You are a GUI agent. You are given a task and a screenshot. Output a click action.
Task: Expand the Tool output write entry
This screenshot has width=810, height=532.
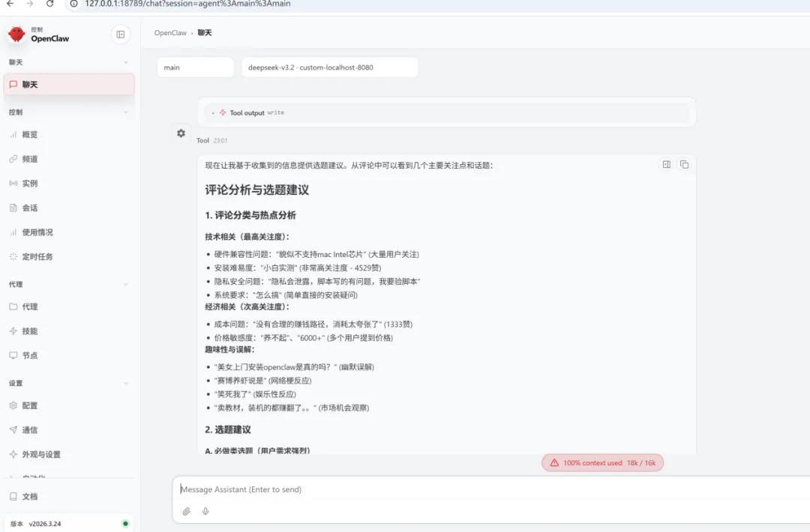coord(447,112)
